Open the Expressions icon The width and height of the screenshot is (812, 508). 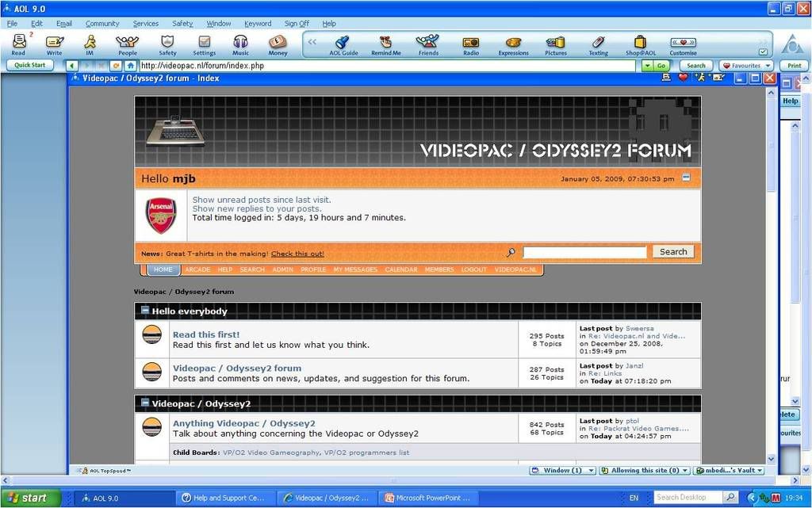coord(513,44)
